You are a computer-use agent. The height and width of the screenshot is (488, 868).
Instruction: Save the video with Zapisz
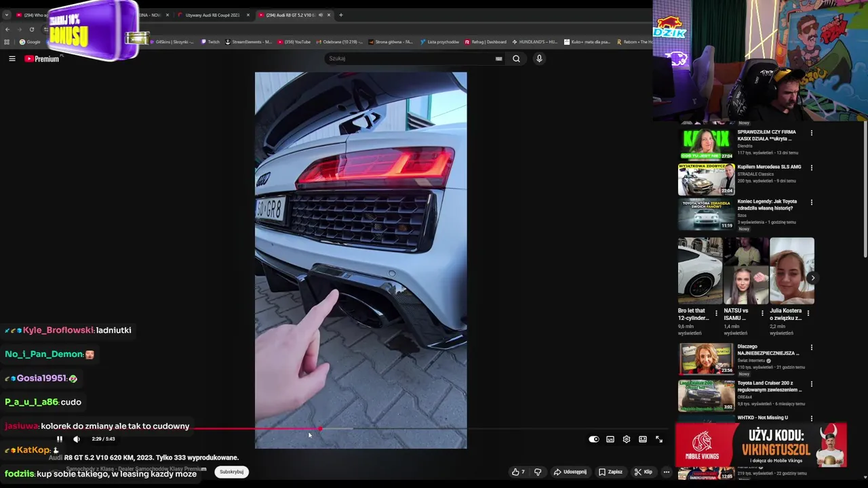pos(610,472)
